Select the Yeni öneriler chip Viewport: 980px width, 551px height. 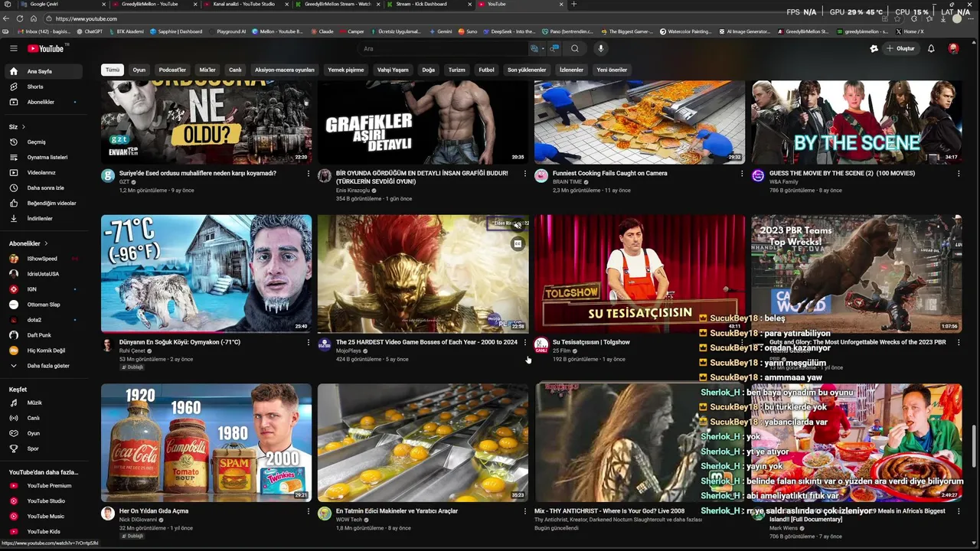point(612,70)
